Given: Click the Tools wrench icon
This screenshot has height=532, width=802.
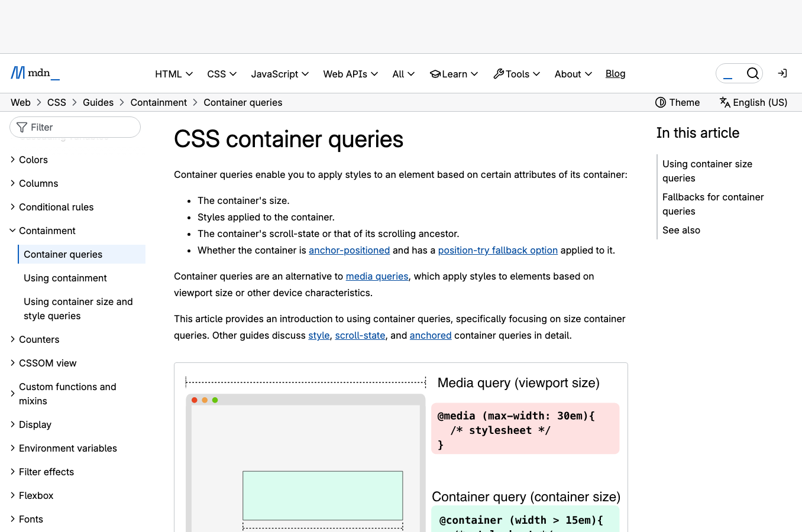Looking at the screenshot, I should (x=497, y=73).
